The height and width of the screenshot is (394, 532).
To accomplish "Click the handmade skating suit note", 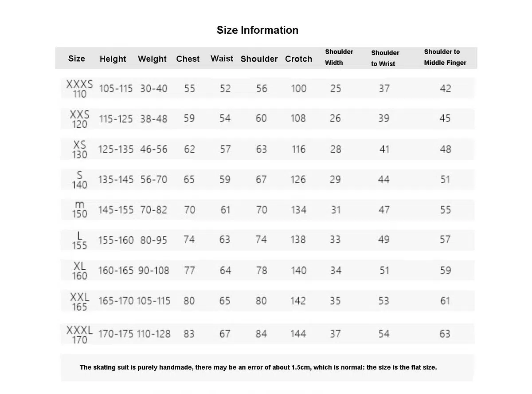I will pyautogui.click(x=258, y=367).
